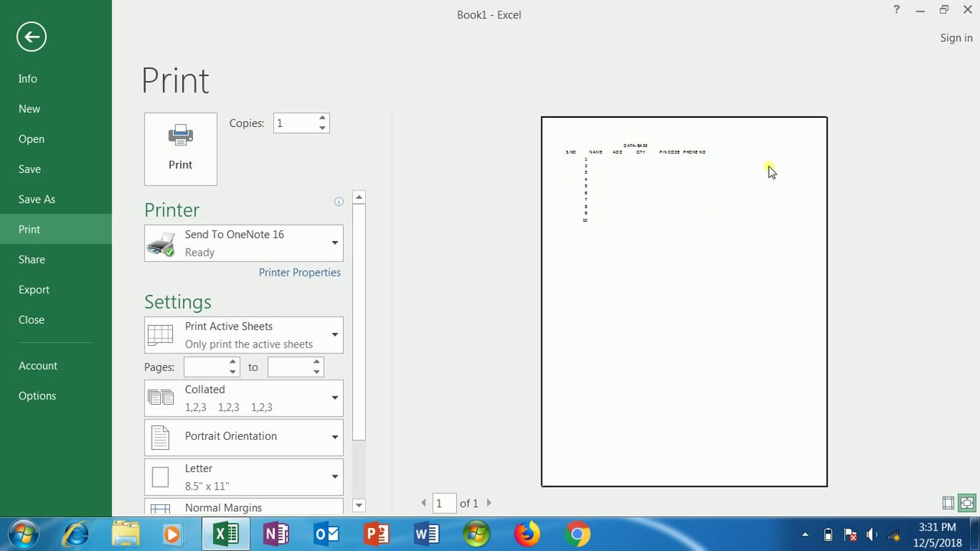
Task: Go to next preview page
Action: [489, 503]
